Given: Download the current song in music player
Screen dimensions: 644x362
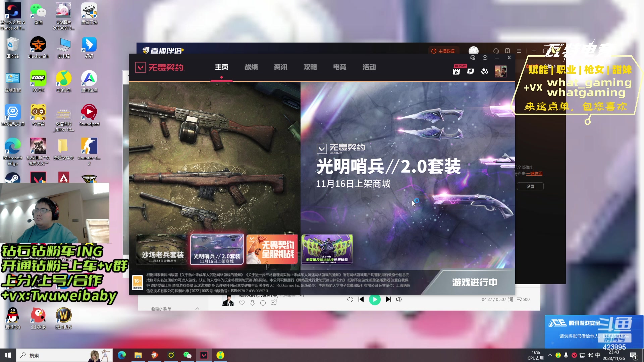Looking at the screenshot, I should pyautogui.click(x=252, y=303).
